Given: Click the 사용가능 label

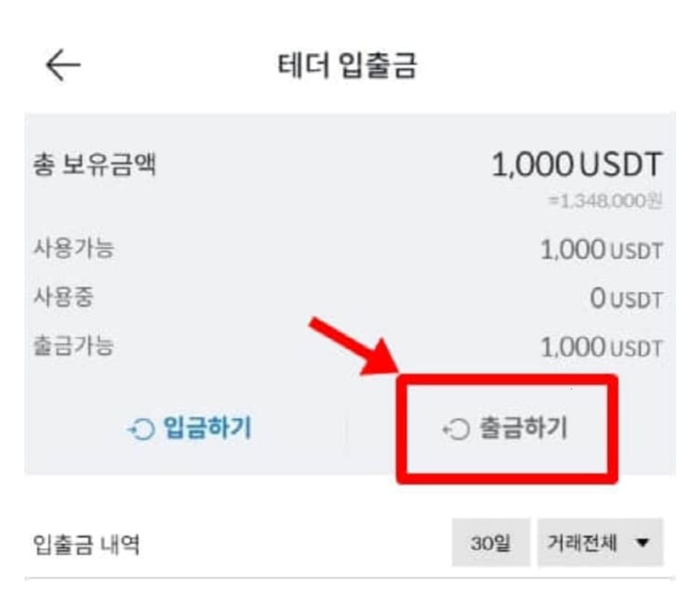Looking at the screenshot, I should point(74,248).
